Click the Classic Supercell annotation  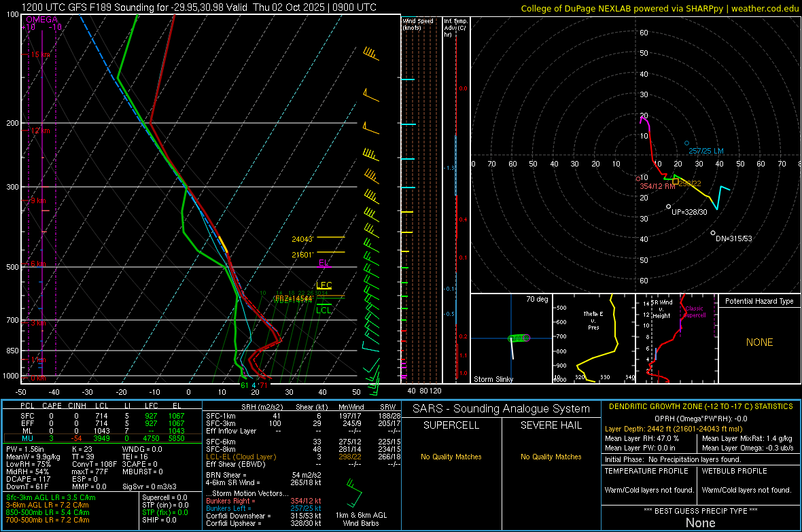pyautogui.click(x=695, y=312)
